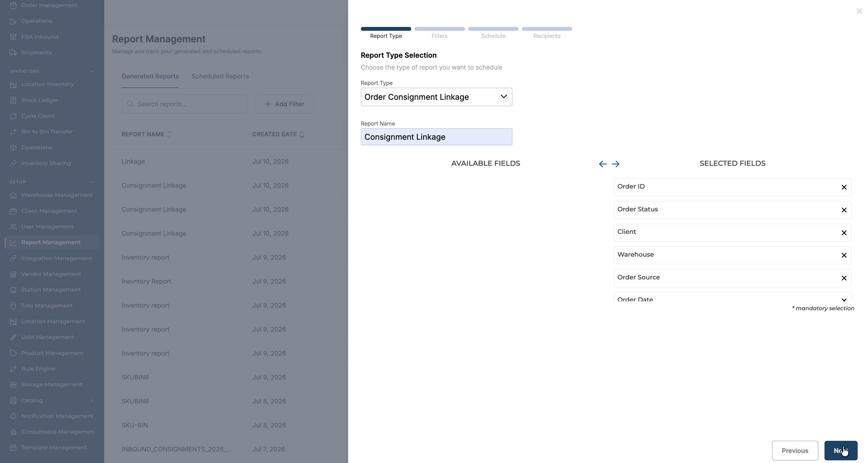Screen dimensions: 868x463
Task: Click the Report Name input field
Action: click(436, 137)
